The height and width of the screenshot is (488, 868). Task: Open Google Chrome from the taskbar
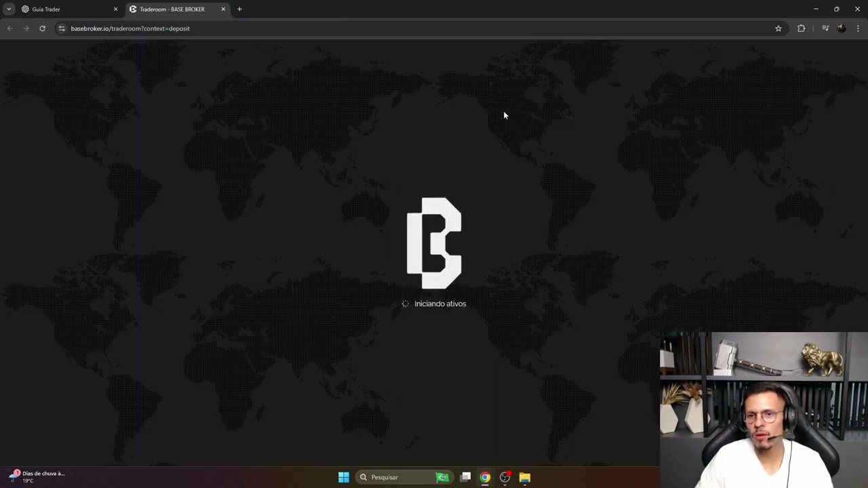485,477
